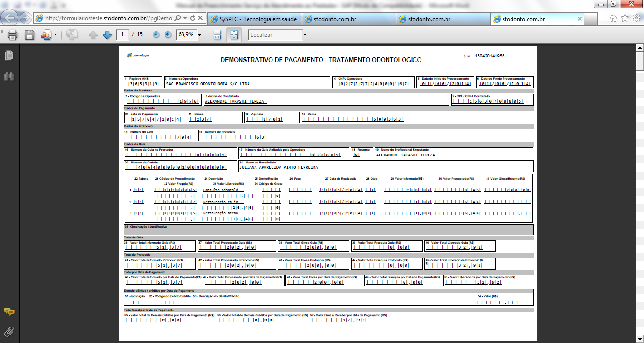Image resolution: width=644 pixels, height=343 pixels.
Task: Open the page thumbnails panel in left sidebar
Action: pos(8,56)
